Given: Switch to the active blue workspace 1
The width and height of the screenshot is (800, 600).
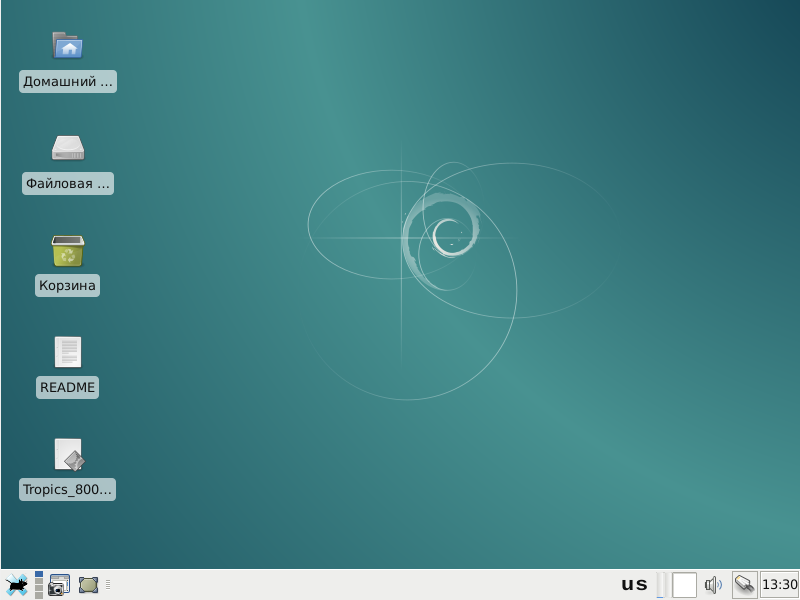Looking at the screenshot, I should (39, 574).
